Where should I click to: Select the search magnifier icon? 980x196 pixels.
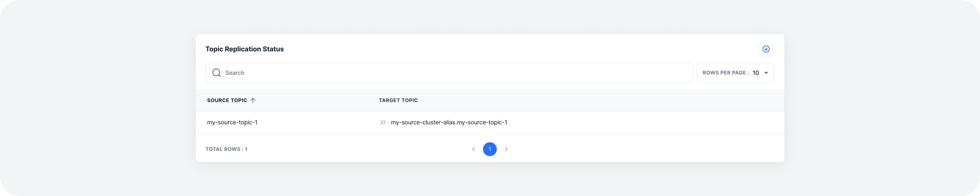coord(217,72)
